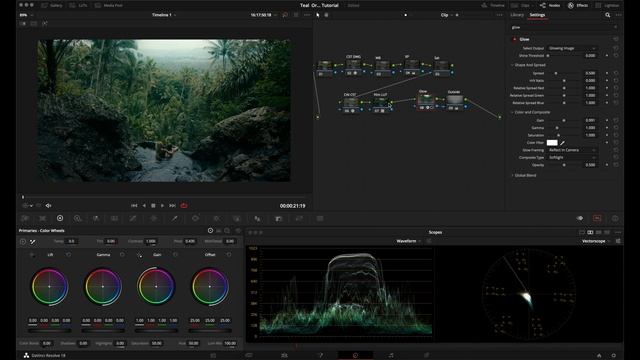Click the Contrast value field 1.000
The image size is (640, 360).
151,241
